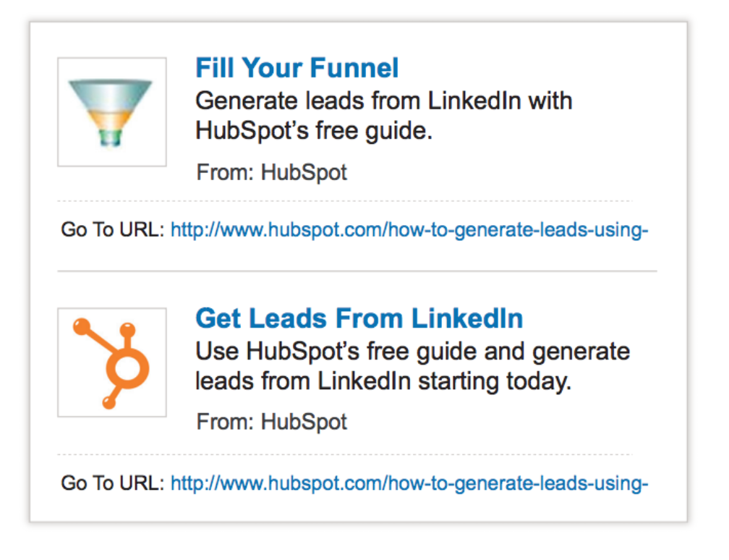Click the "HubSpot's free guide." text line
Viewport: 729px width, 560px height.
[314, 131]
